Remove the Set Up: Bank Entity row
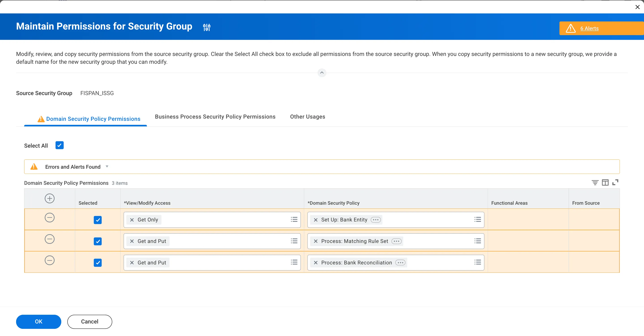This screenshot has width=644, height=336. pos(49,218)
